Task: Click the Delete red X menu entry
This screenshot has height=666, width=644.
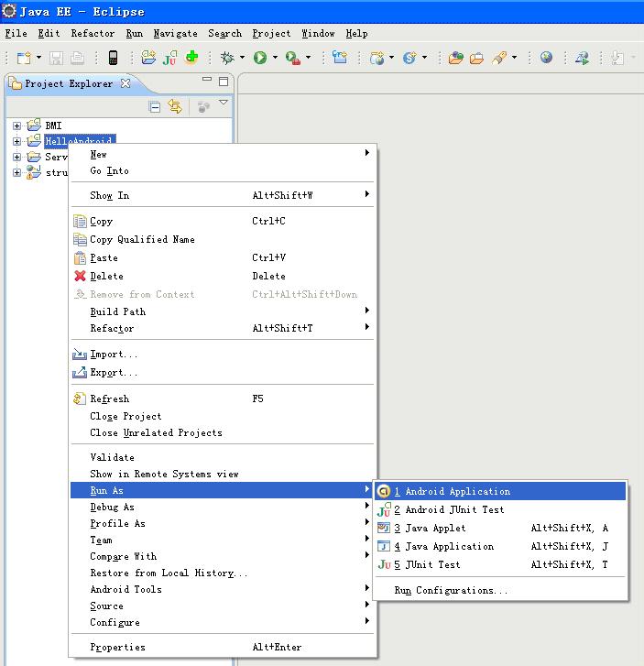Action: 106,276
